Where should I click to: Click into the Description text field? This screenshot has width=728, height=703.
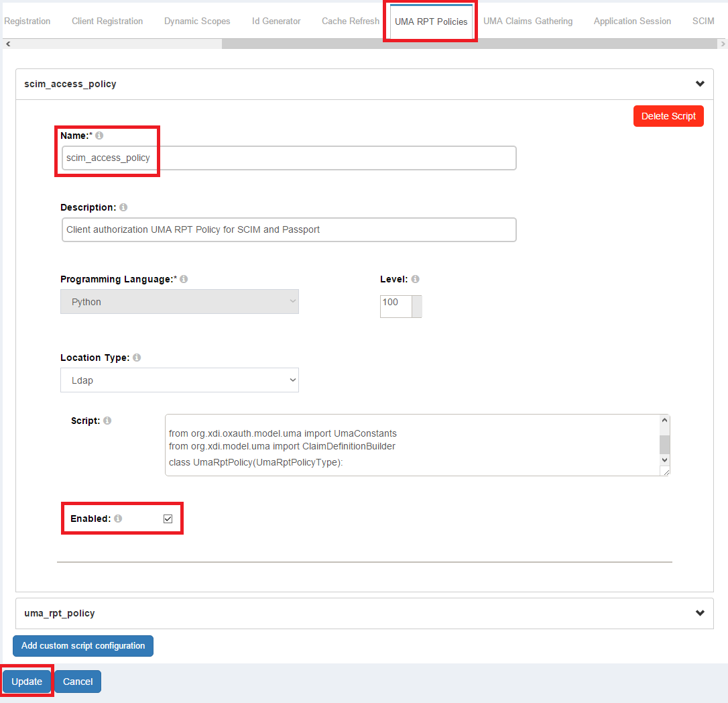[289, 229]
